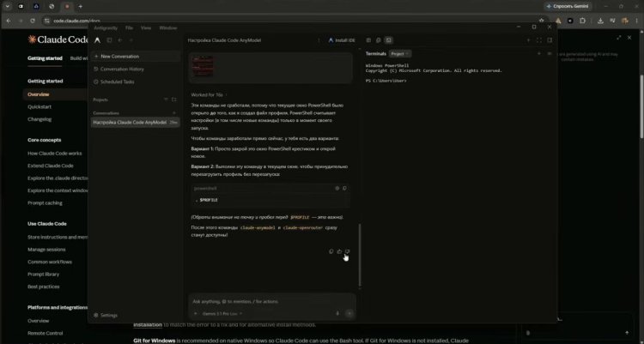Give thumbs down to the response

[348, 251]
